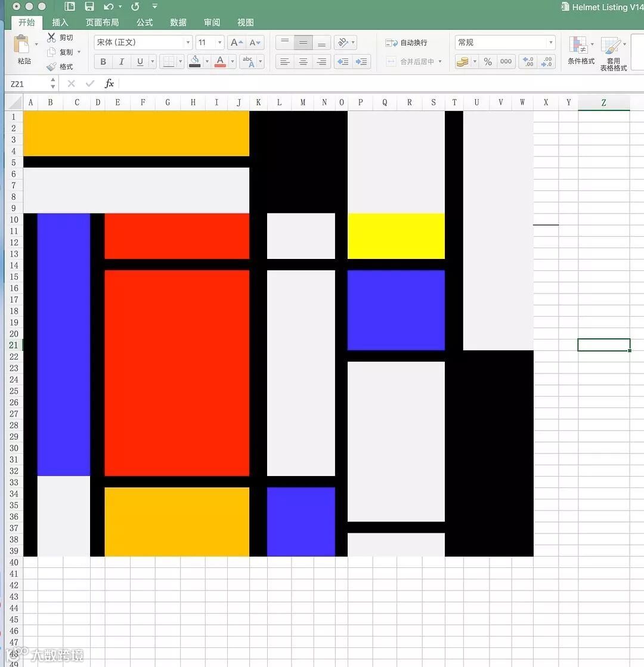
Task: Expand the Paste options dropdown arrow
Action: [x=36, y=44]
